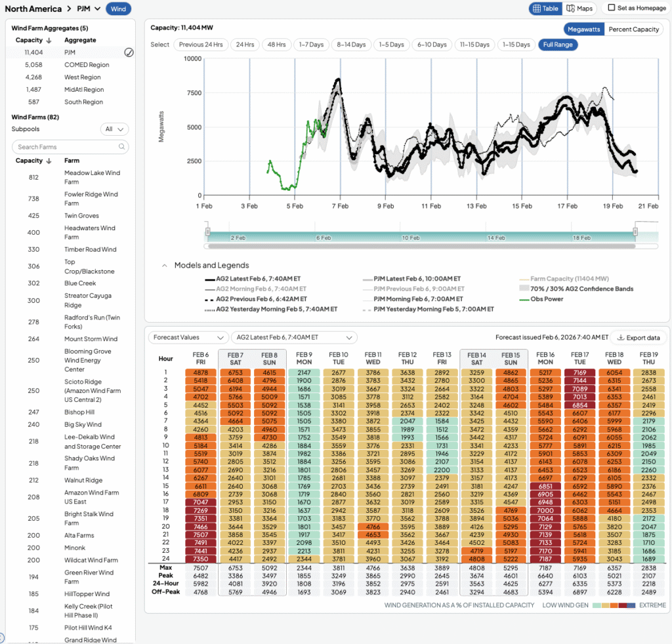This screenshot has width=672, height=644.
Task: Click the Export data download icon
Action: [x=620, y=338]
